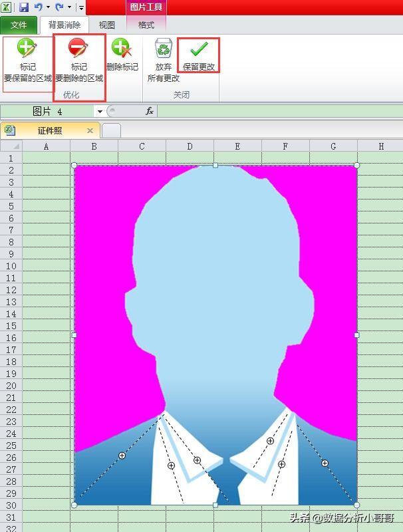
Task: Click the bottom-left selection handle of picture
Action: (x=74, y=505)
